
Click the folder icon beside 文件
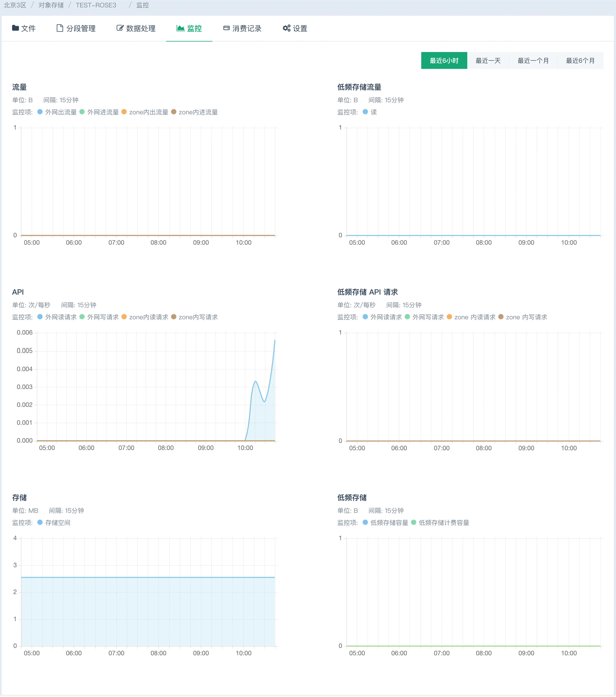point(15,28)
